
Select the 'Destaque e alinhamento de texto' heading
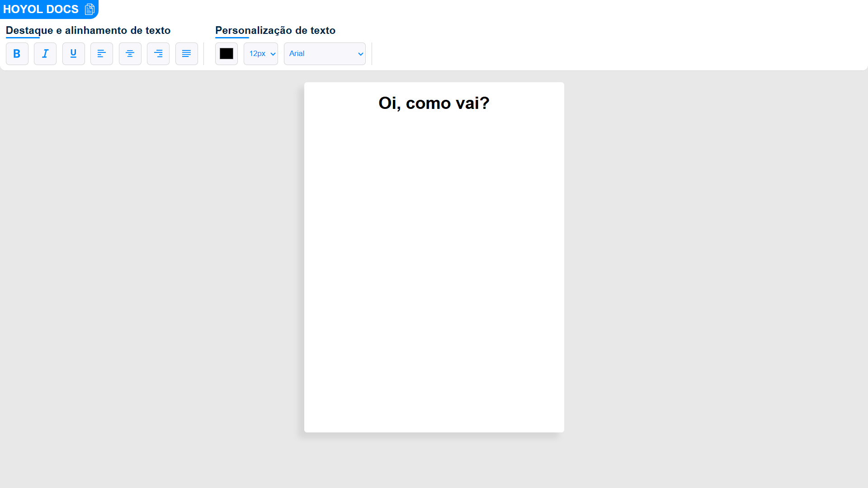point(88,30)
